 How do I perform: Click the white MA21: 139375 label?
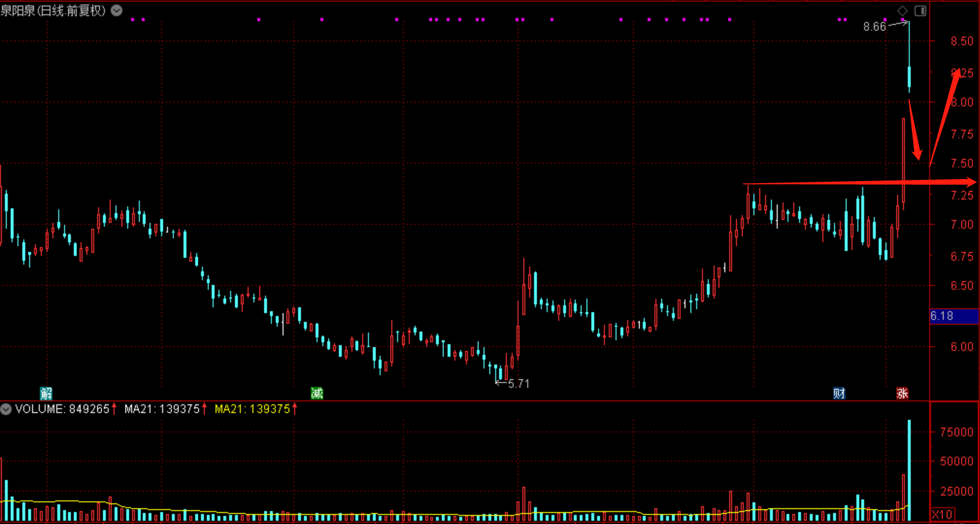[162, 409]
